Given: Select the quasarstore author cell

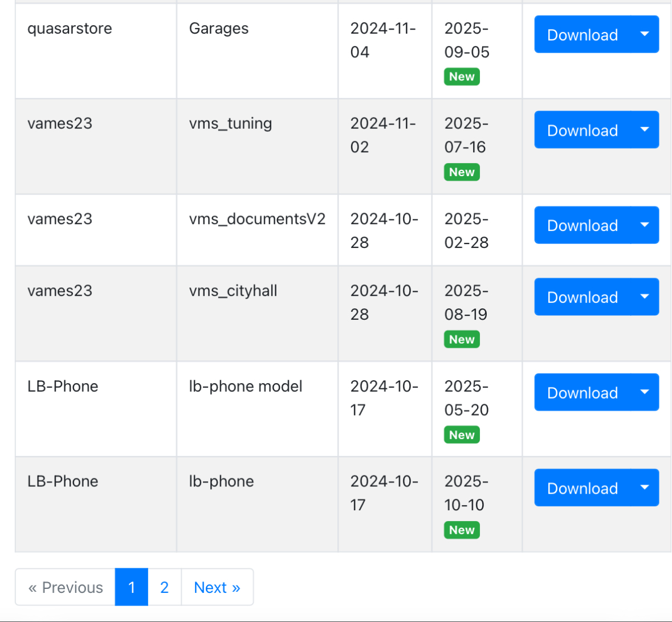Looking at the screenshot, I should point(96,51).
